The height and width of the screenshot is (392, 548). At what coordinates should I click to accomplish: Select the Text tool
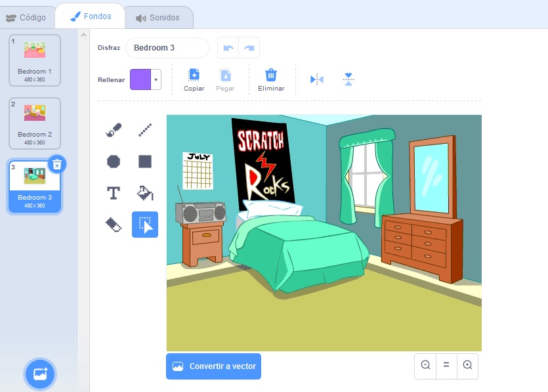[114, 193]
